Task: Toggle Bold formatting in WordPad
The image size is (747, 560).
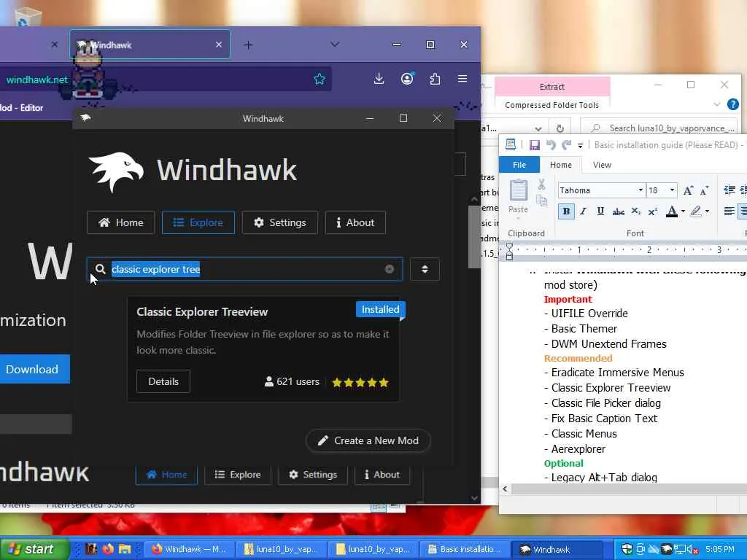Action: [x=566, y=211]
